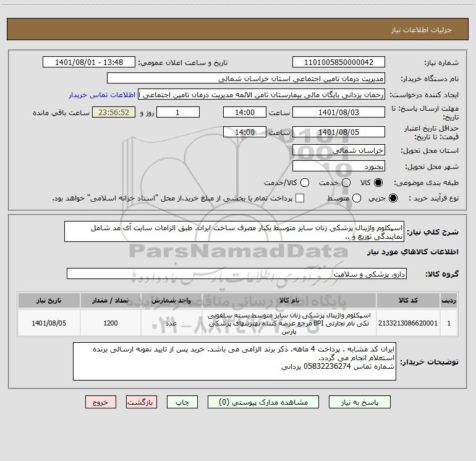Select the کالا radio button
The width and height of the screenshot is (476, 461).
[378, 183]
